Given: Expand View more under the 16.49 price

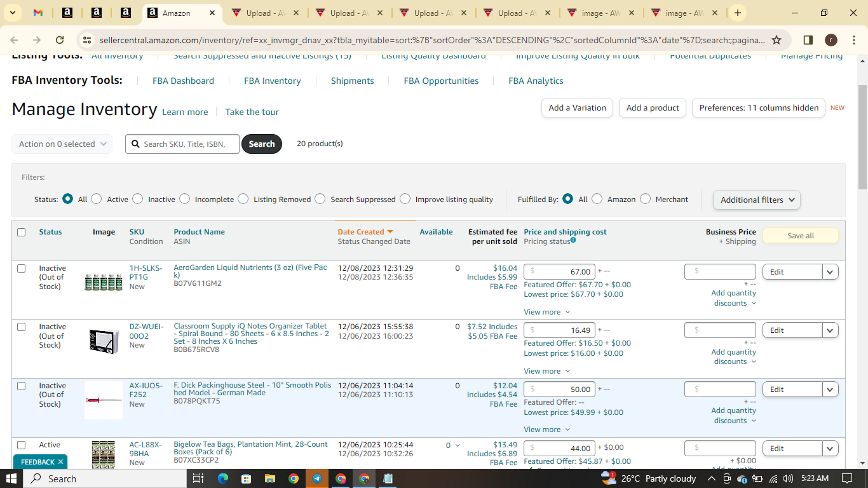Looking at the screenshot, I should click(x=547, y=371).
